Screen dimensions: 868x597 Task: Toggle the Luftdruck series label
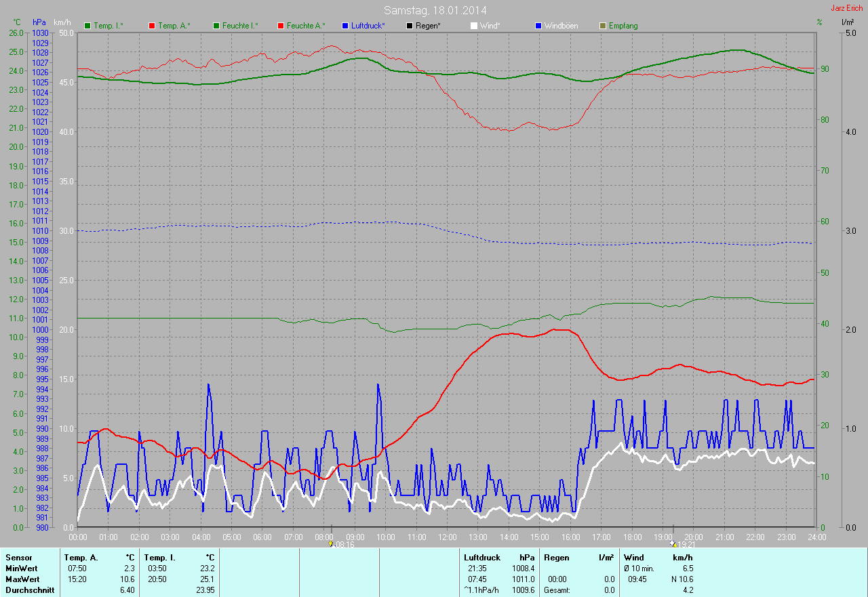point(368,26)
